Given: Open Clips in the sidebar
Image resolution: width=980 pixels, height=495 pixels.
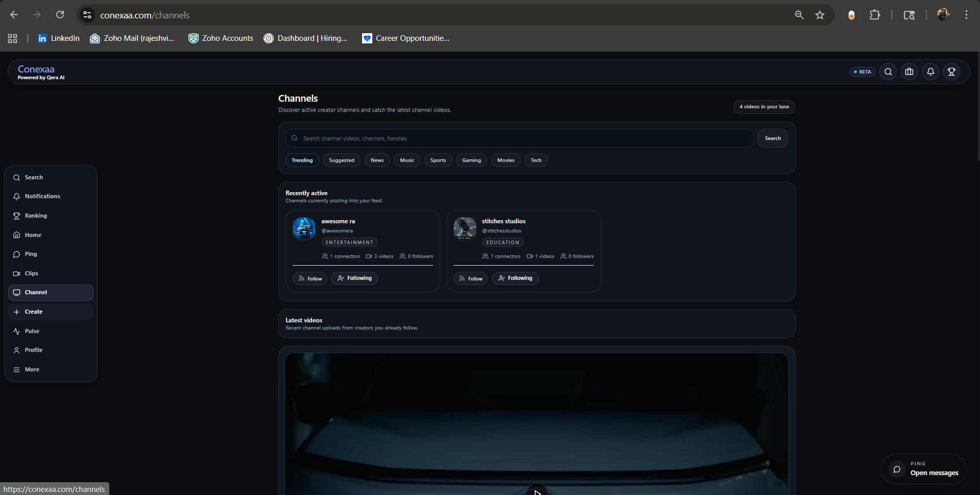Looking at the screenshot, I should pos(51,273).
